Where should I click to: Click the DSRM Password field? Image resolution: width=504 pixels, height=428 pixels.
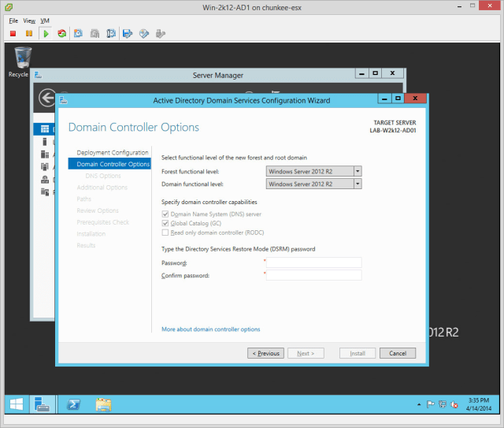313,262
